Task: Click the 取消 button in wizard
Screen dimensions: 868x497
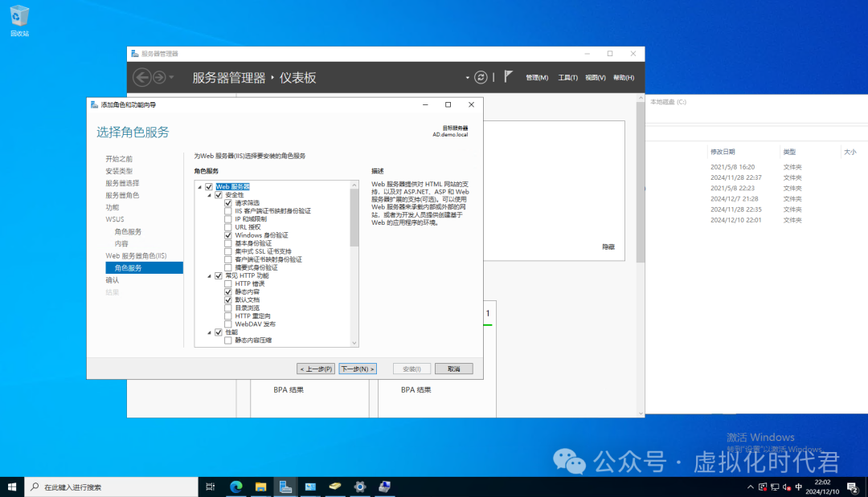Action: (x=454, y=369)
